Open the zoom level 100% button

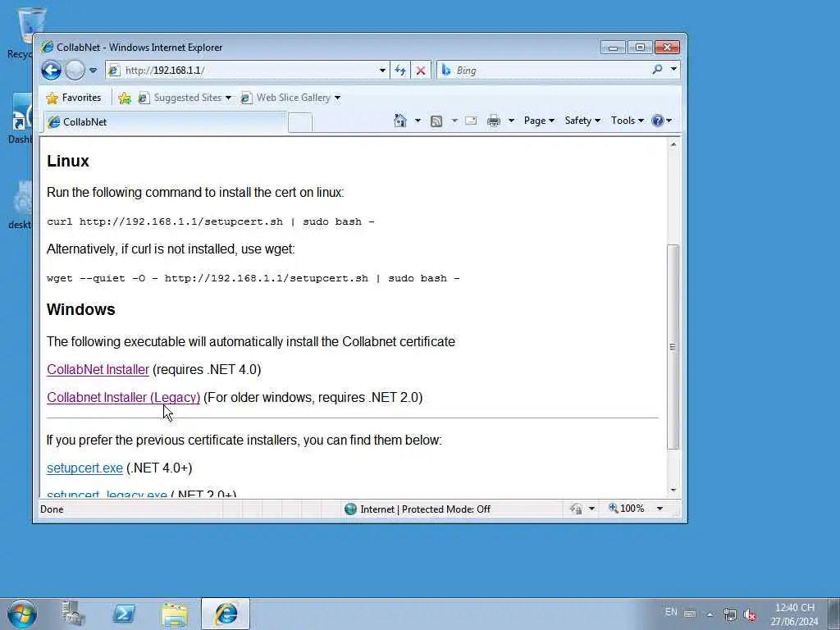coord(627,509)
